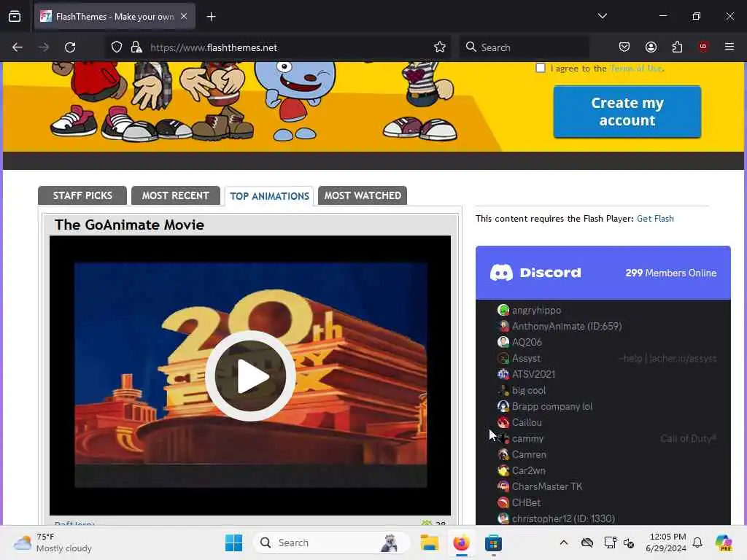Viewport: 747px width, 560px height.
Task: Reload the page with the refresh icon
Action: click(x=70, y=47)
